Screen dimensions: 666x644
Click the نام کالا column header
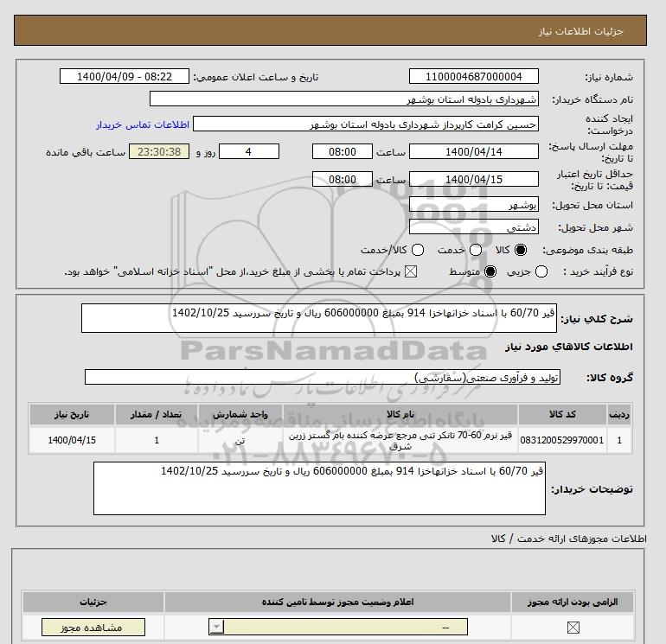click(x=400, y=414)
